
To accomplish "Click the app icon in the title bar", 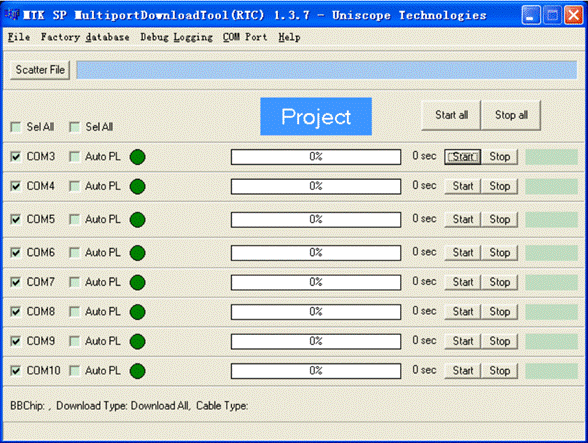I will tap(11, 15).
